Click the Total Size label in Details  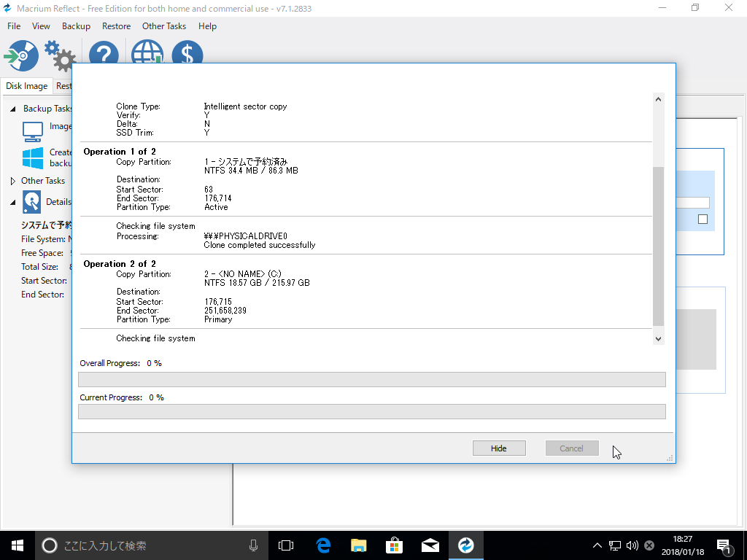point(39,267)
